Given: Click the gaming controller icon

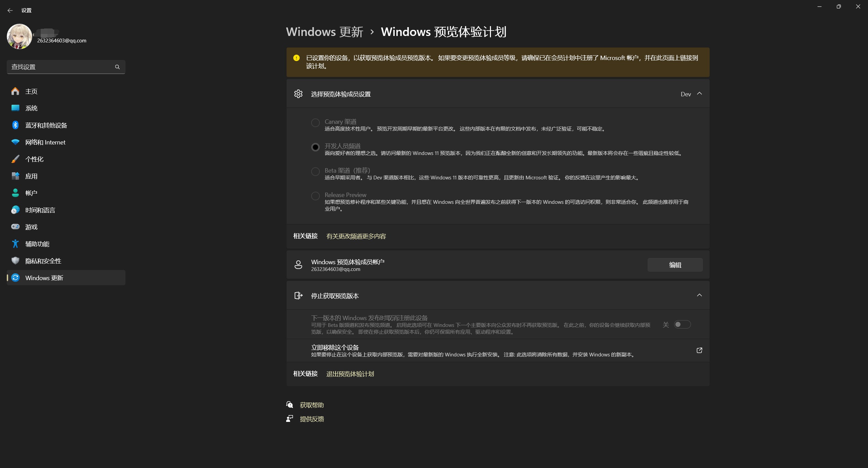Looking at the screenshot, I should 15,227.
